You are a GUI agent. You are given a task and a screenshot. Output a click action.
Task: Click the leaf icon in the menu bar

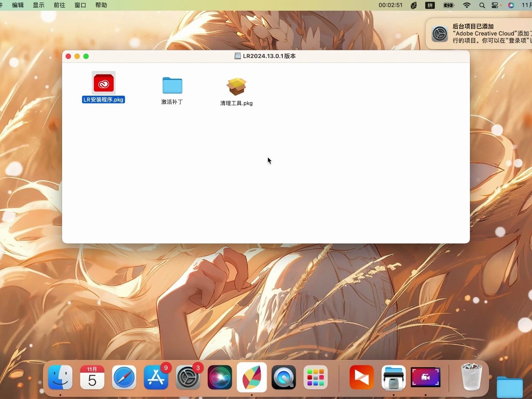point(414,5)
